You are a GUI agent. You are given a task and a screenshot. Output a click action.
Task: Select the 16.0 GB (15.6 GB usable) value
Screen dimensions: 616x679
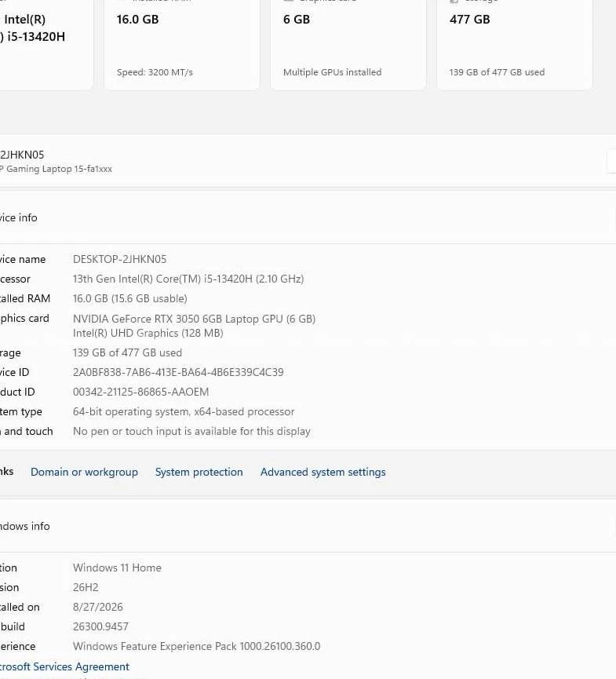point(129,299)
